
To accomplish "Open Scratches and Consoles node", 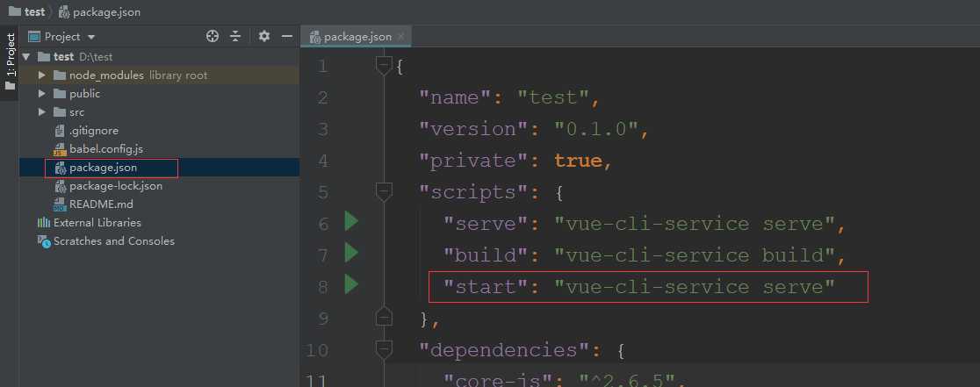I will pos(114,241).
